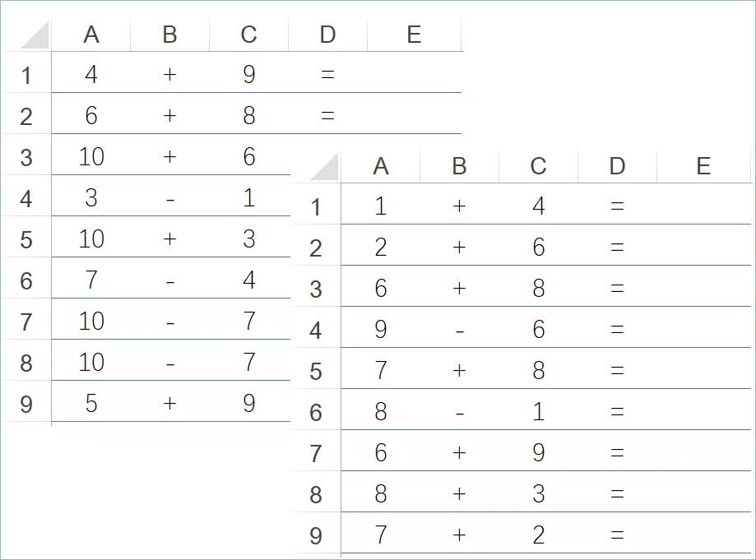Viewport: 756px width, 560px height.
Task: Select row 8 header in the right sheet
Action: 316,494
